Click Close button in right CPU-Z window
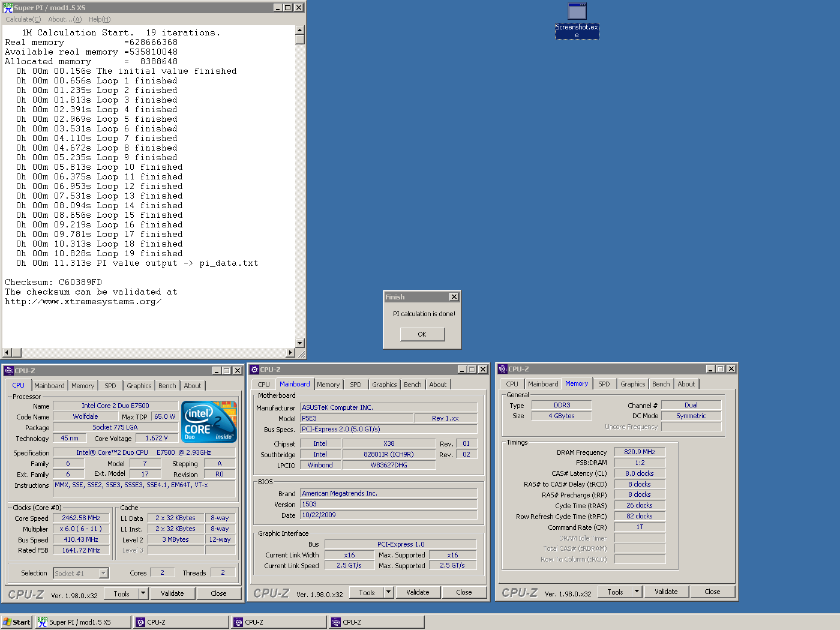This screenshot has width=840, height=630. [x=712, y=592]
